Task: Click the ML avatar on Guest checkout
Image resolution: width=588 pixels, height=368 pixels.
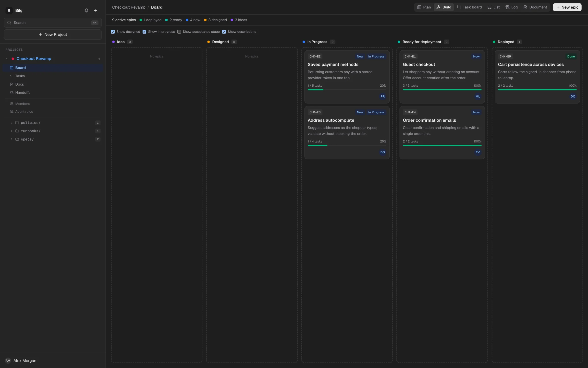Action: click(x=478, y=97)
